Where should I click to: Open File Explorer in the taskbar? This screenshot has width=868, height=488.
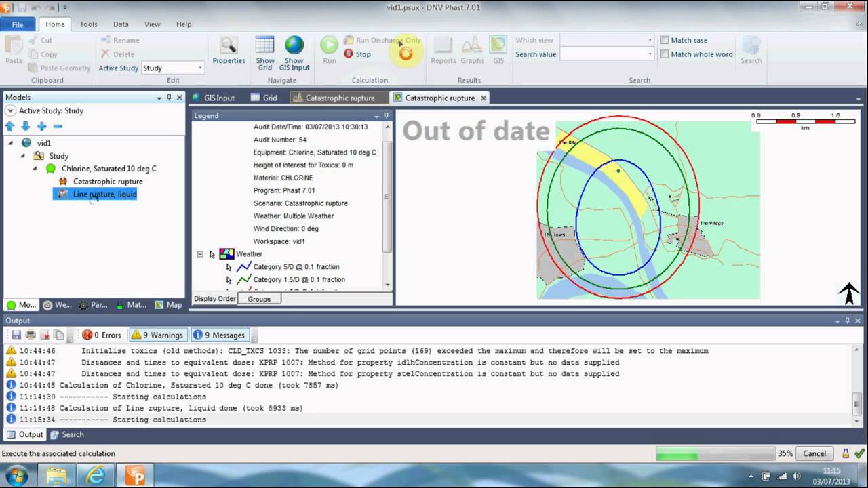click(56, 476)
